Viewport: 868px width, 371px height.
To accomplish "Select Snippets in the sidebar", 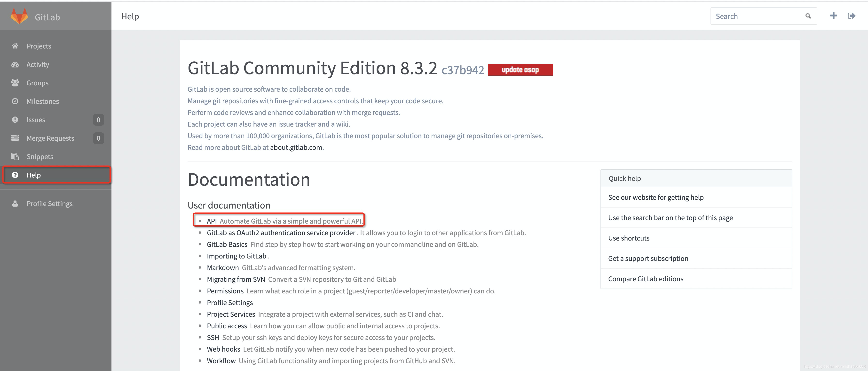I will coord(55,156).
